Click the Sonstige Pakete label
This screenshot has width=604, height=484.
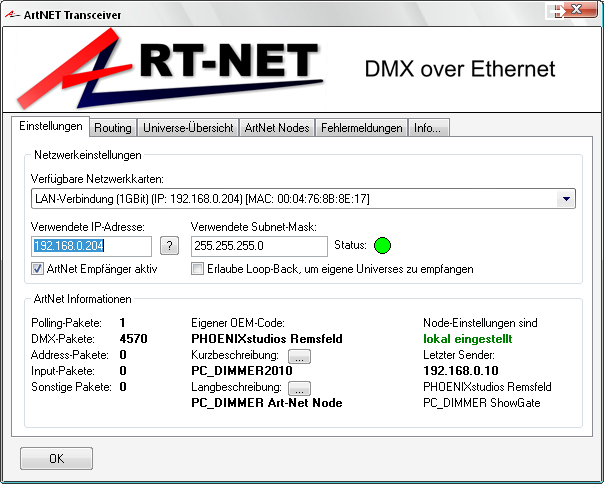pos(71,387)
